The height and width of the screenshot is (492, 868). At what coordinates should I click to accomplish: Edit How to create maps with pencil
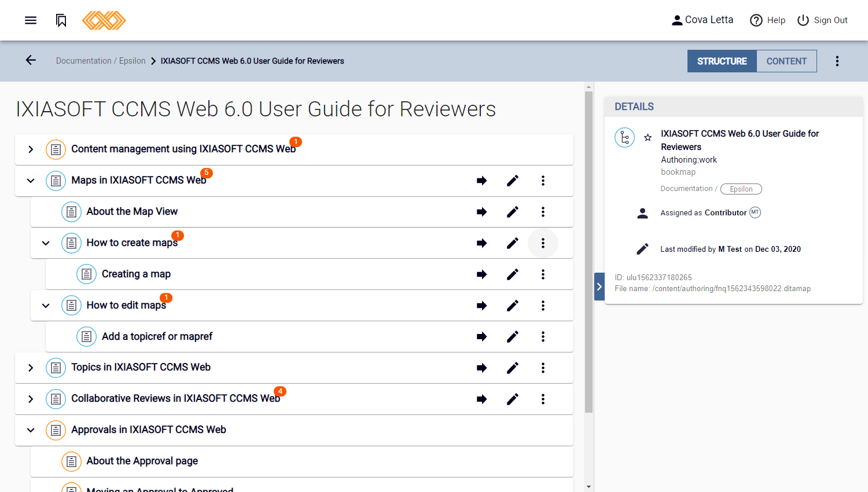(x=513, y=243)
